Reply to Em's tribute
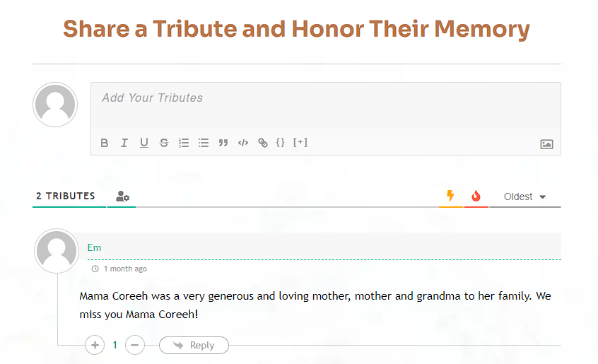The image size is (598, 364). 194,345
